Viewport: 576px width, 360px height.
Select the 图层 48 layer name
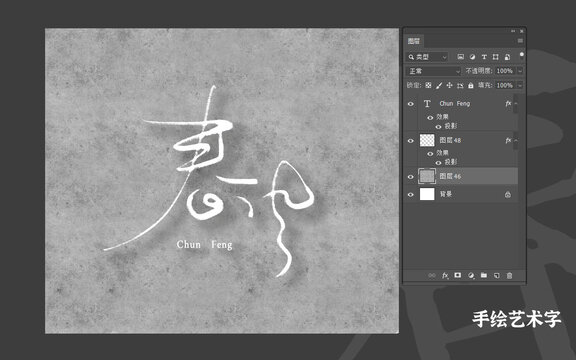tap(450, 140)
